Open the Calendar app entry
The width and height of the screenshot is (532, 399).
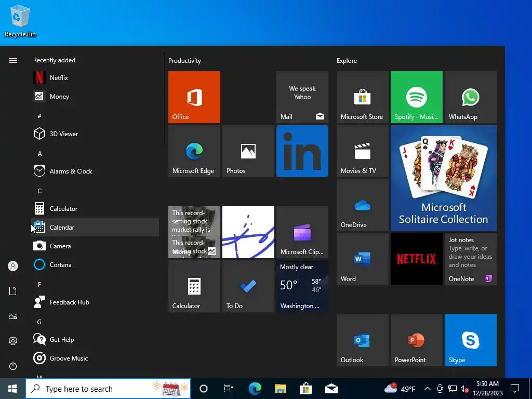click(95, 227)
